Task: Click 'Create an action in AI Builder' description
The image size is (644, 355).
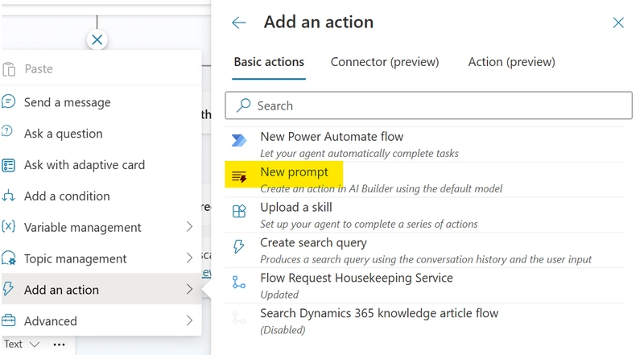Action: pyautogui.click(x=381, y=188)
